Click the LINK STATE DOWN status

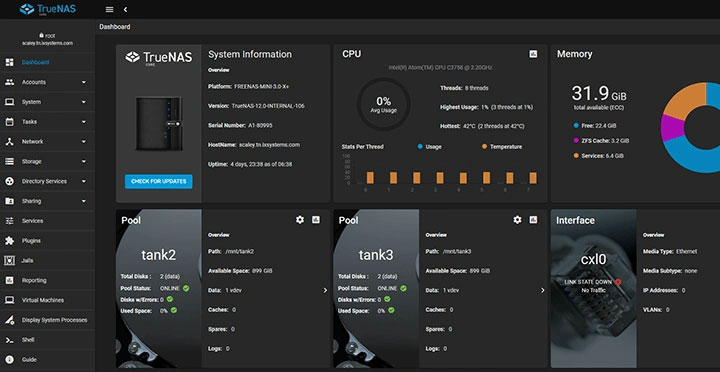click(x=593, y=282)
